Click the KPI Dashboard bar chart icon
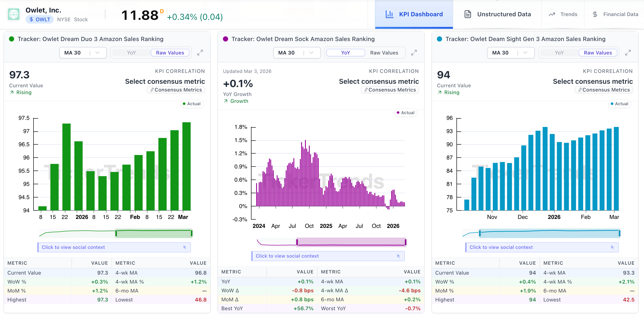 pyautogui.click(x=389, y=14)
